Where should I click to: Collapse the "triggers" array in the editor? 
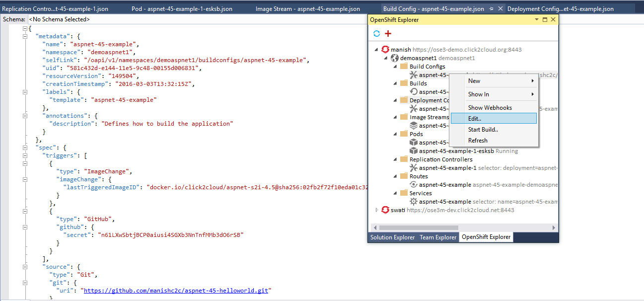24,155
